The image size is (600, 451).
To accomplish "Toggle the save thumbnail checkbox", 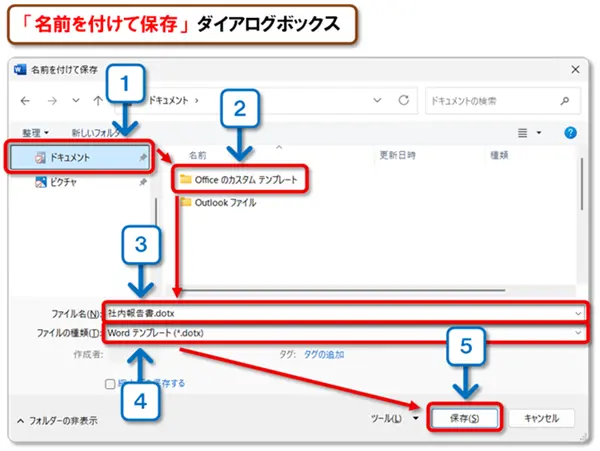I will [110, 384].
